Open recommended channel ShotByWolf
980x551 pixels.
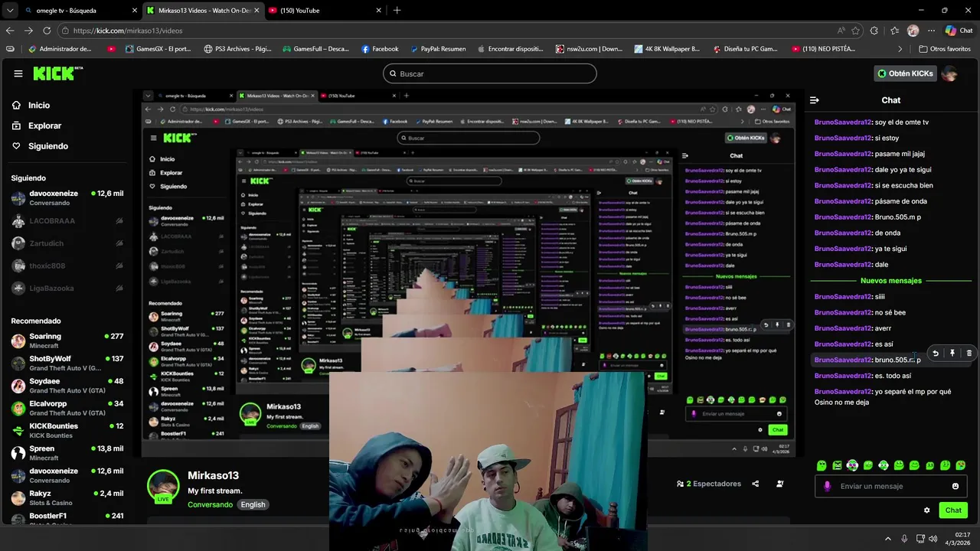(x=67, y=364)
